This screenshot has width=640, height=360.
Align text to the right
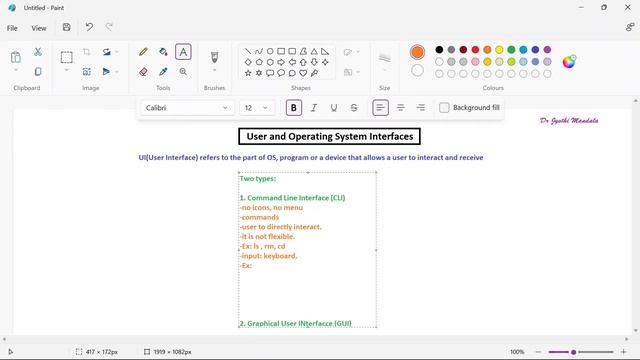(420, 108)
